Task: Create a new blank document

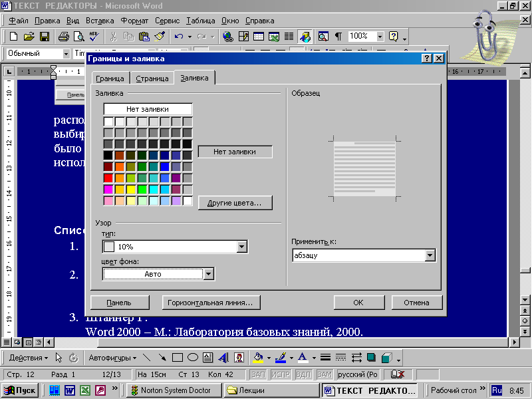Action: [13, 37]
